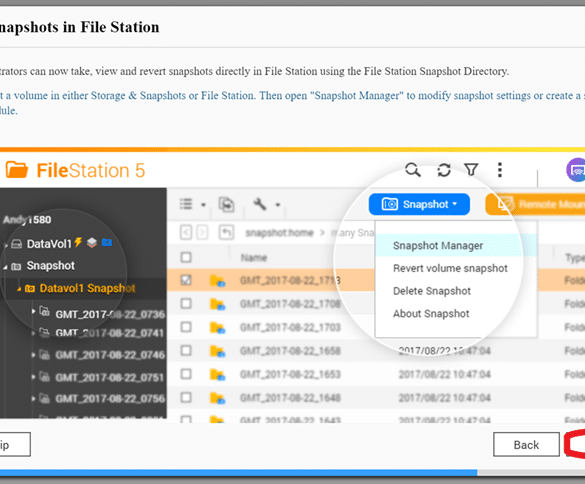Viewport: 585px width, 484px height.
Task: Click the copy files toolbar icon
Action: pyautogui.click(x=226, y=204)
